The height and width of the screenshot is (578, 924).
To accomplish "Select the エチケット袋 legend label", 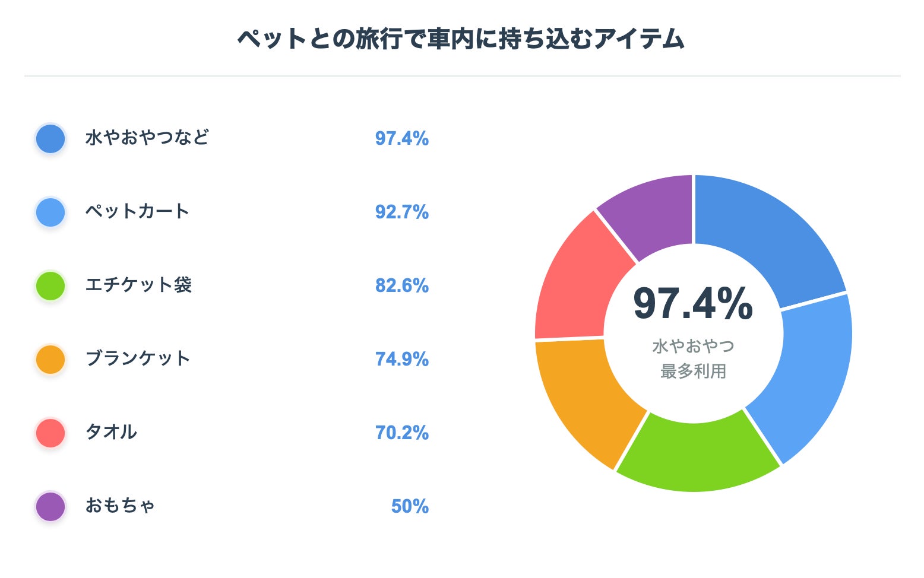I will [x=138, y=285].
